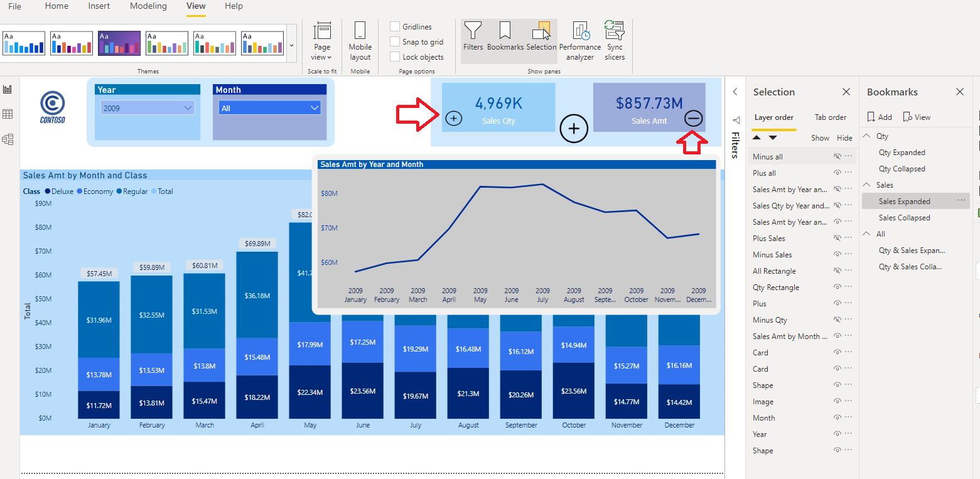Viewport: 980px width, 479px height.
Task: Click Hide in the Selection pane
Action: 844,137
